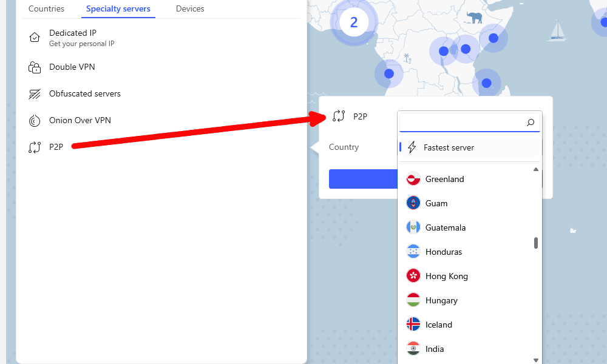Focus the country search input field
Screen dimensions: 607x364
(463, 122)
